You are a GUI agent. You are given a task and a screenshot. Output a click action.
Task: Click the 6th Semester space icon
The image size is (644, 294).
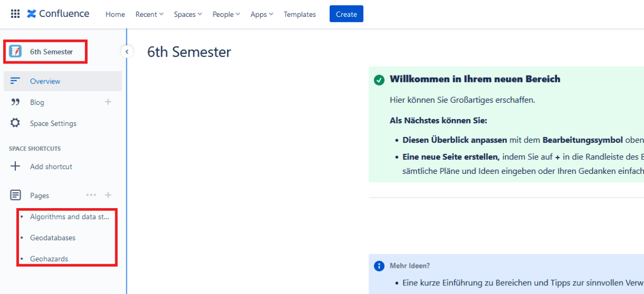15,52
